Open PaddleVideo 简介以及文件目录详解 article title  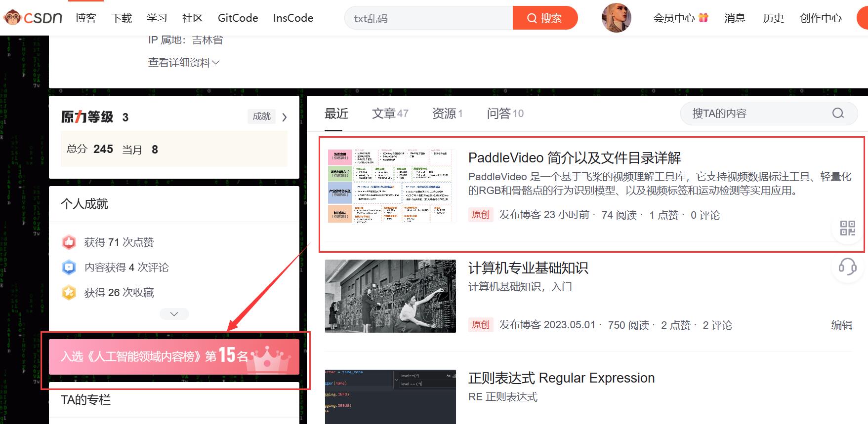(575, 158)
